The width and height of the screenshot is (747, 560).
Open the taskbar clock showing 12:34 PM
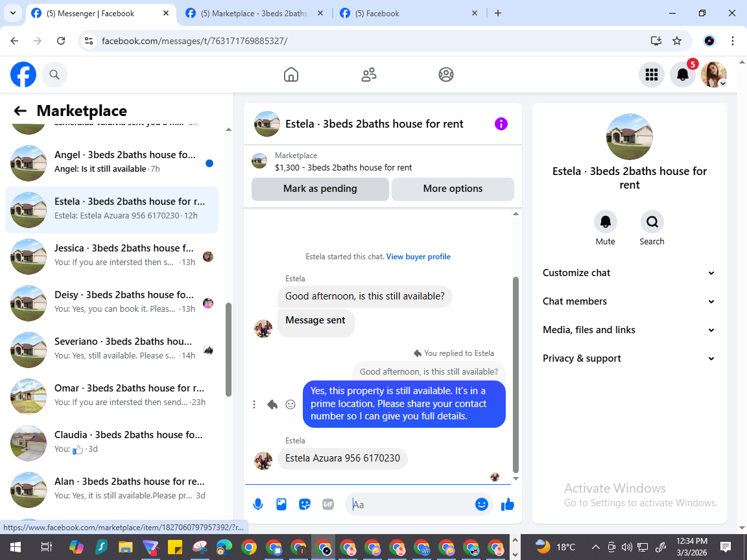[692, 547]
